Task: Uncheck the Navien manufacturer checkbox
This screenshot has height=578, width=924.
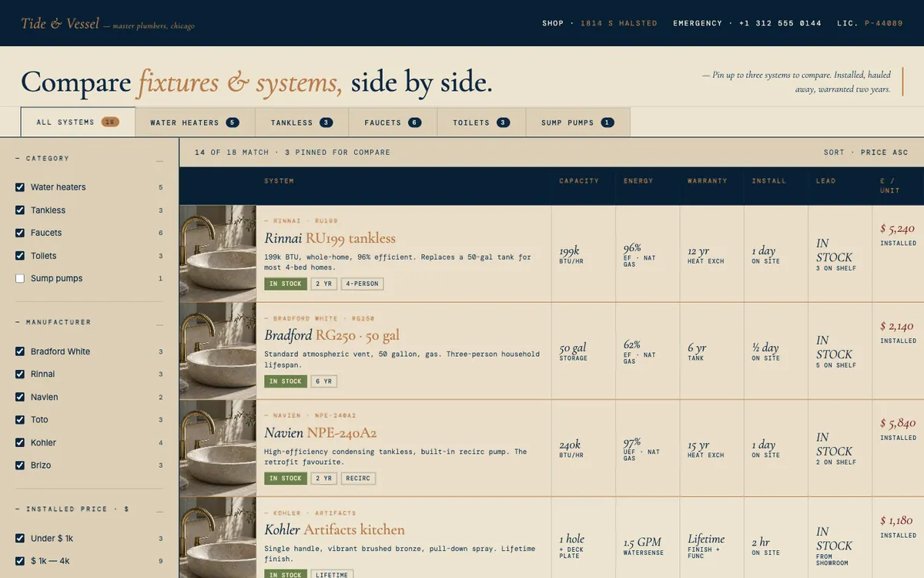Action: [x=20, y=397]
